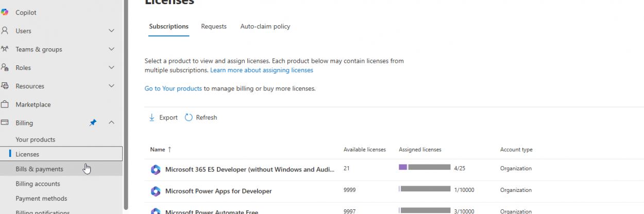The width and height of the screenshot is (644, 214).
Task: Open Bills & payments in sidebar
Action: pos(40,169)
